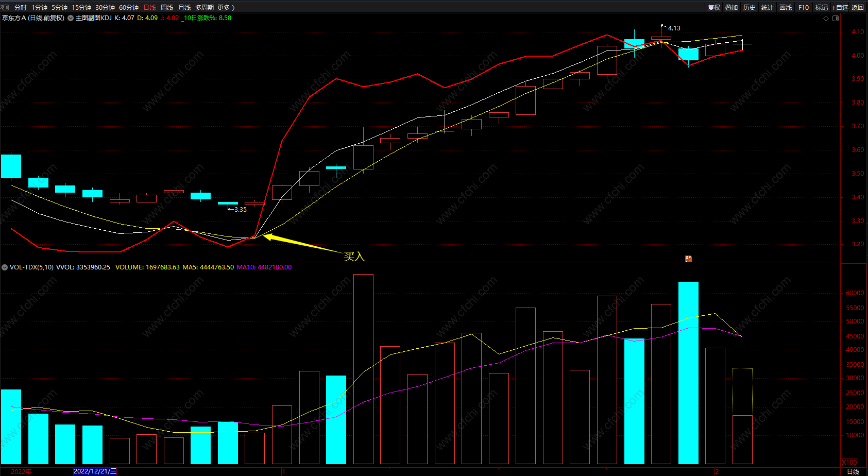Click the 京东方A (日线.前复权) title
Image resolution: width=868 pixels, height=476 pixels.
coord(33,18)
